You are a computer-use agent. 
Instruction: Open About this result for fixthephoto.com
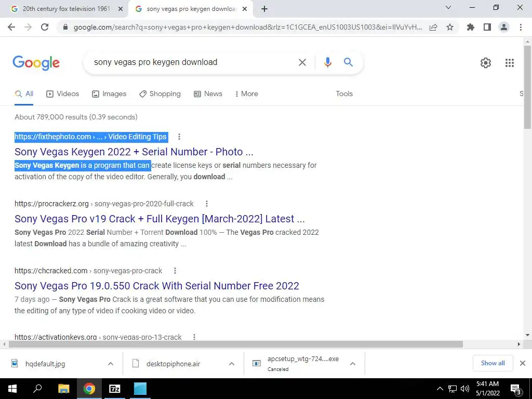pyautogui.click(x=179, y=137)
